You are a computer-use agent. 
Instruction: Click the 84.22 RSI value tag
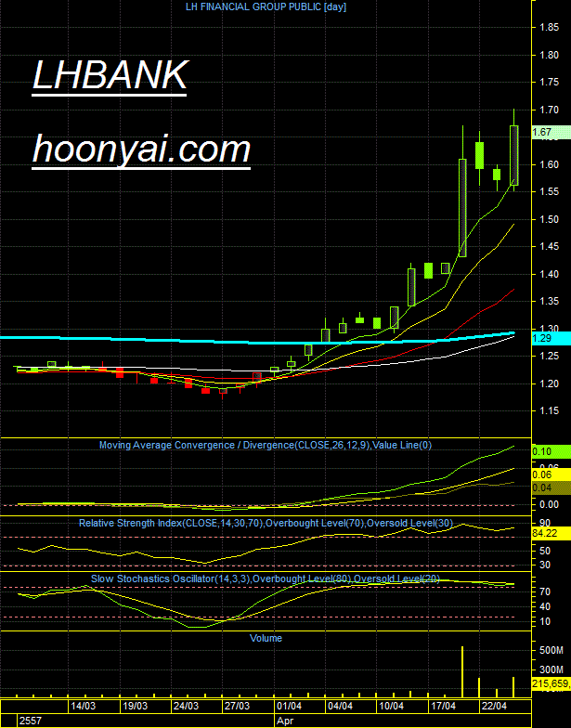tap(552, 534)
